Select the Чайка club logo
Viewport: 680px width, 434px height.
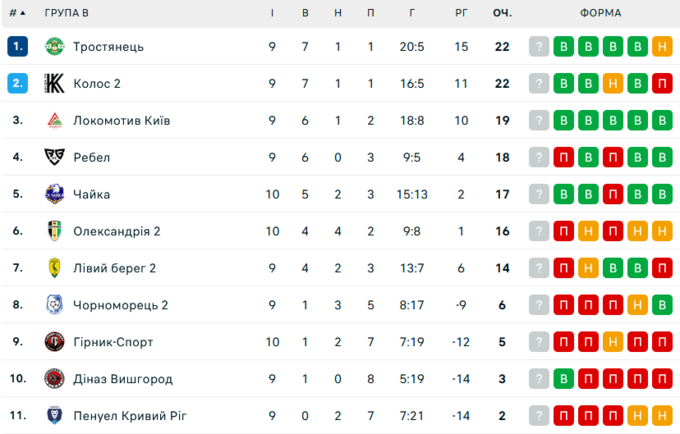pyautogui.click(x=54, y=194)
